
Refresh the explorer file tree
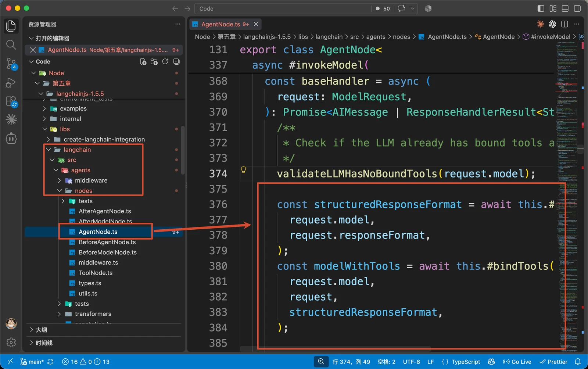pyautogui.click(x=165, y=62)
